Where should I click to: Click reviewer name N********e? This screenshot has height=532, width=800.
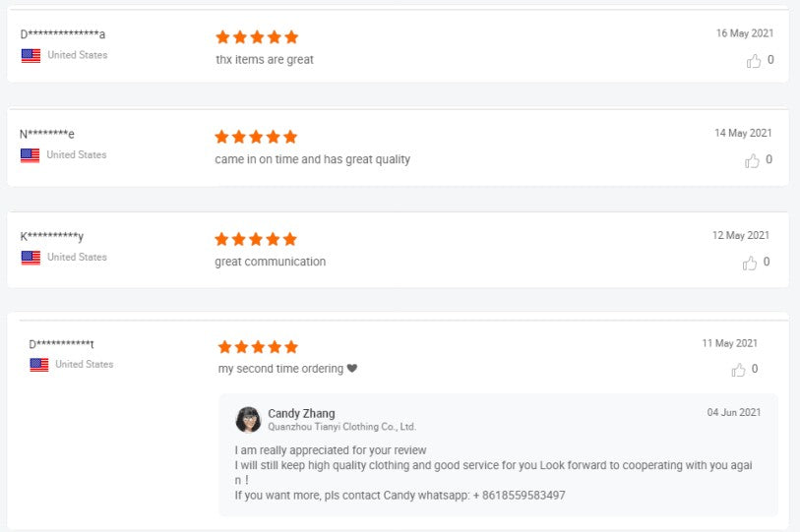47,134
